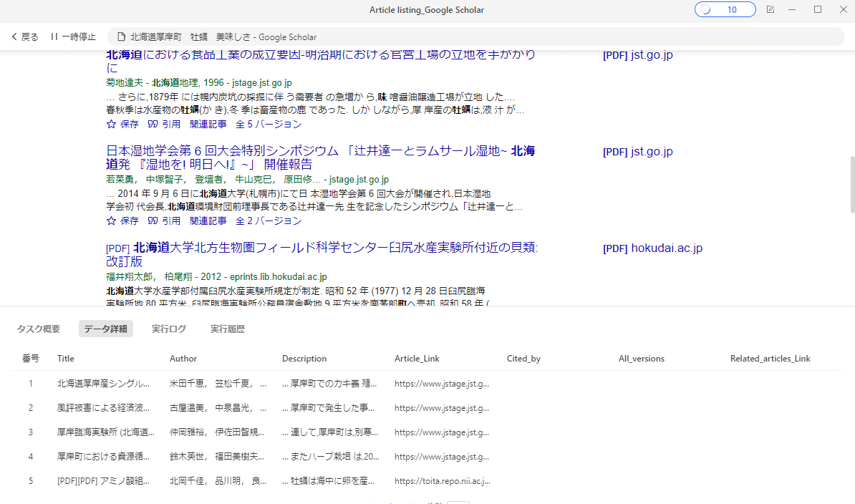Image resolution: width=855 pixels, height=504 pixels.
Task: Open the [PDF] jst.go.jp link for 北海道における食品工業 article
Action: (x=637, y=55)
